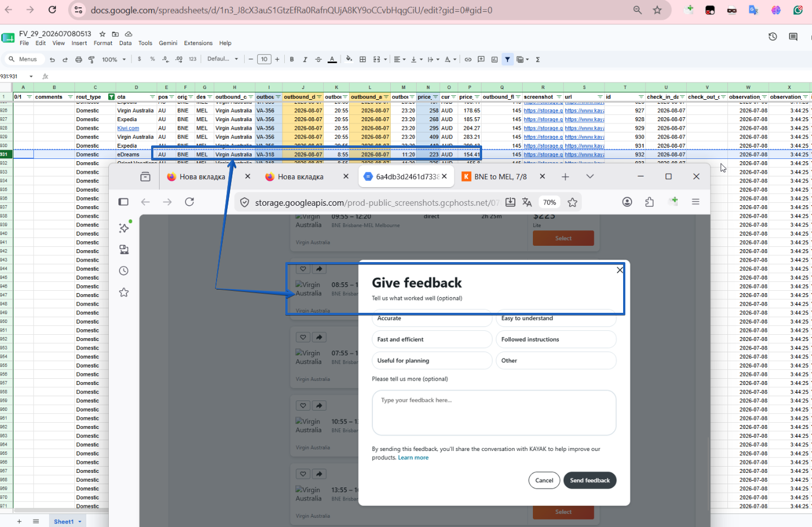
Task: Select the paint format tool
Action: 91,59
